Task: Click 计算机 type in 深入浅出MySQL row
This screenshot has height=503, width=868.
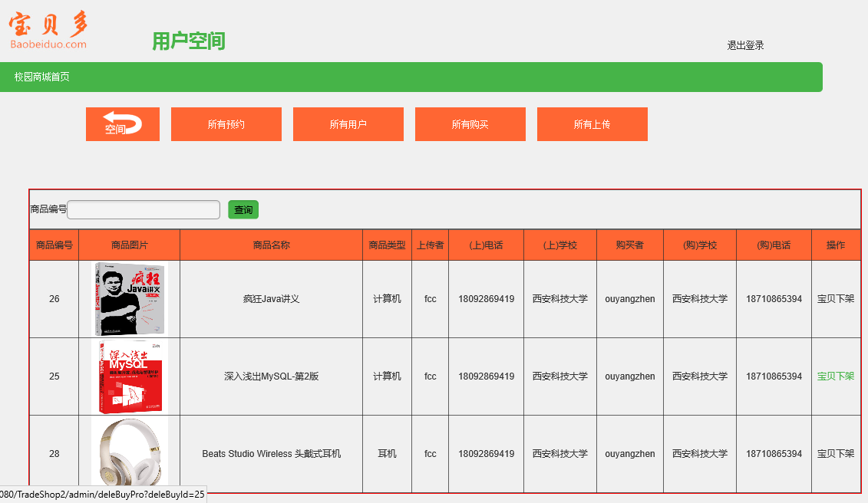Action: coord(387,376)
